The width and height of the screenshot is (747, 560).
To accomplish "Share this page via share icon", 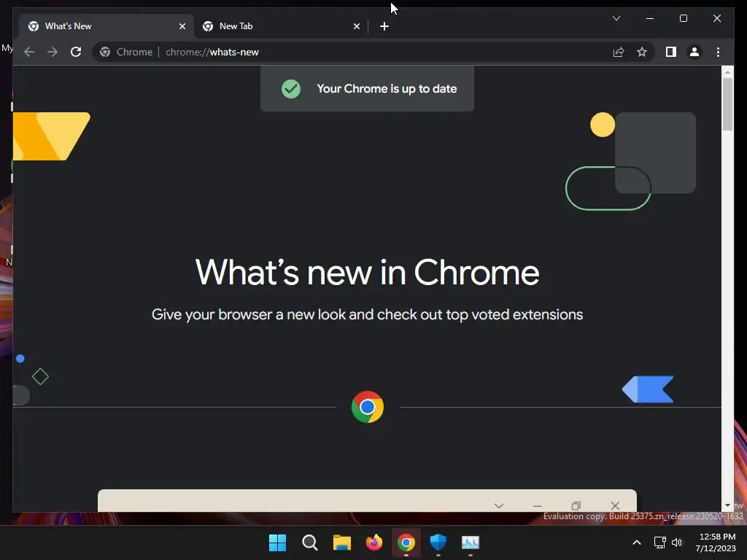I will [x=619, y=52].
